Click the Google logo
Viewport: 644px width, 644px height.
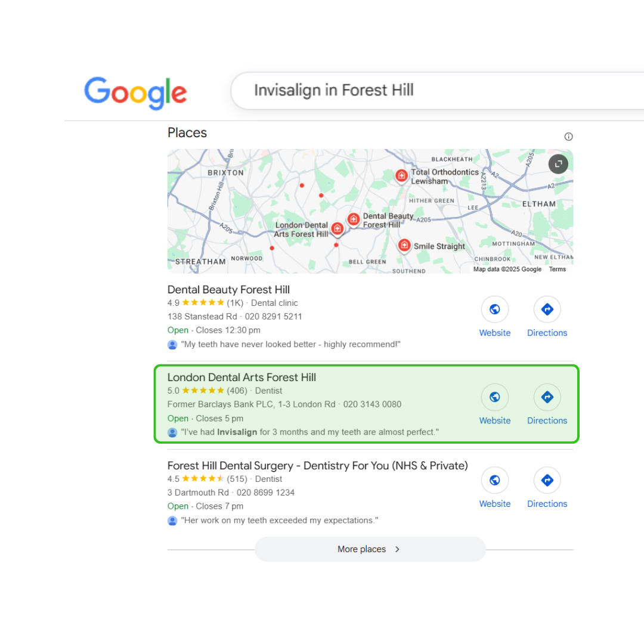pyautogui.click(x=135, y=92)
